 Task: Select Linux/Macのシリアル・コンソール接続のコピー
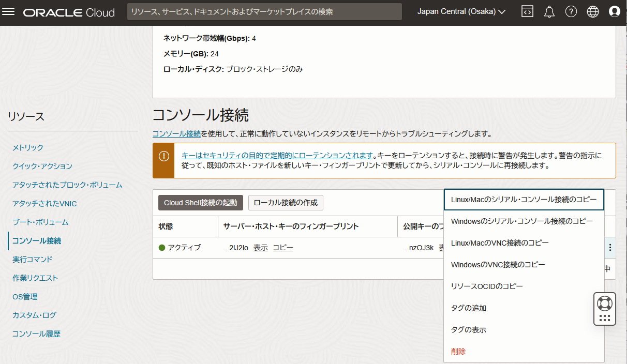524,200
